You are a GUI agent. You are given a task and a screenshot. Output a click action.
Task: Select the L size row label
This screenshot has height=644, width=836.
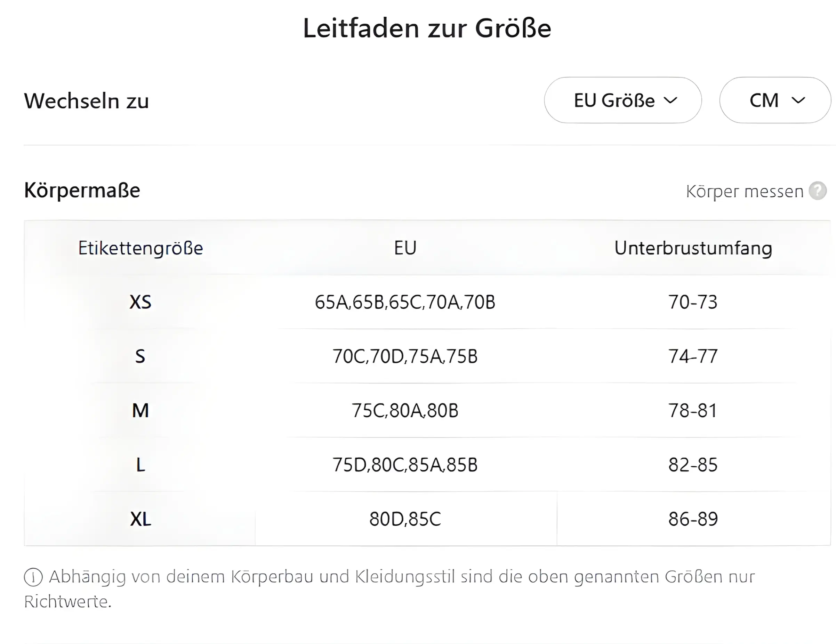(x=140, y=465)
